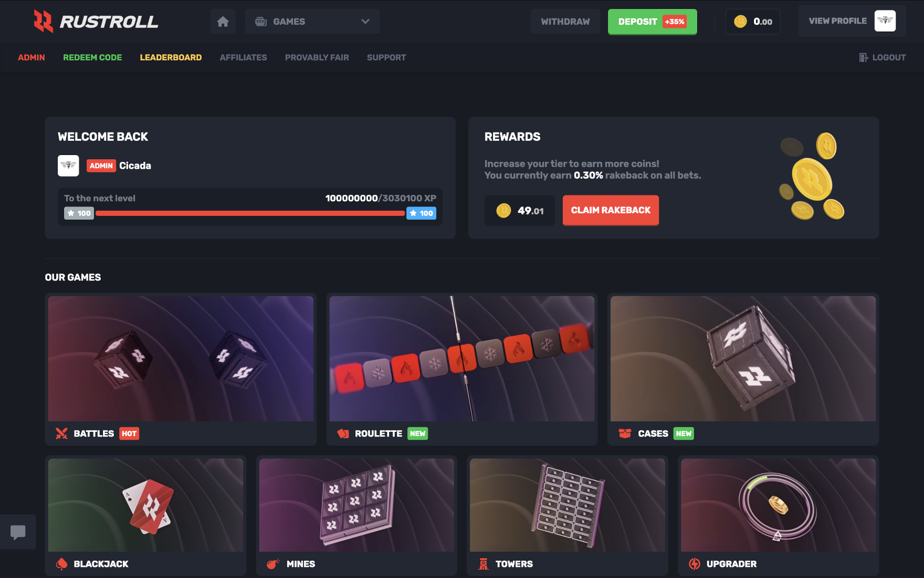Click the Cases box icon
This screenshot has width=924, height=578.
625,433
